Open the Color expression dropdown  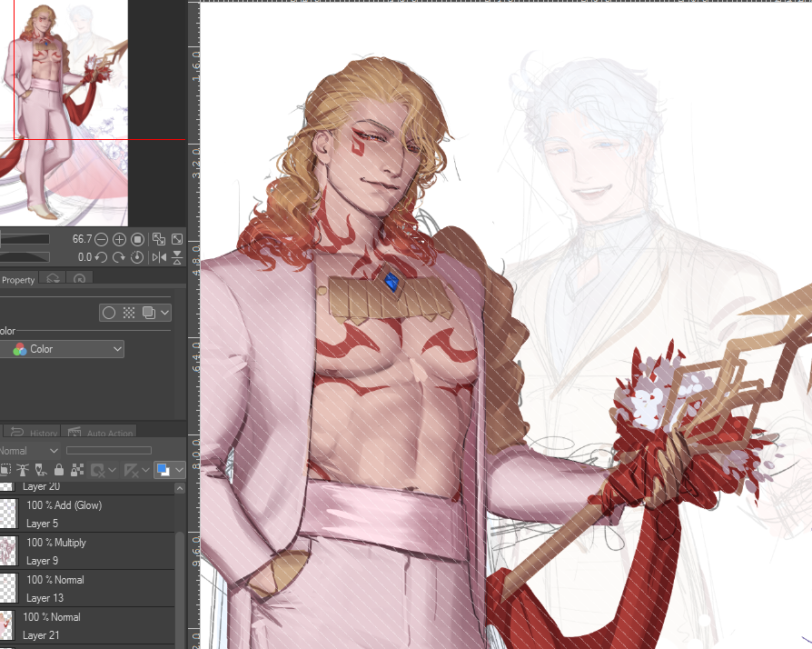(61, 349)
